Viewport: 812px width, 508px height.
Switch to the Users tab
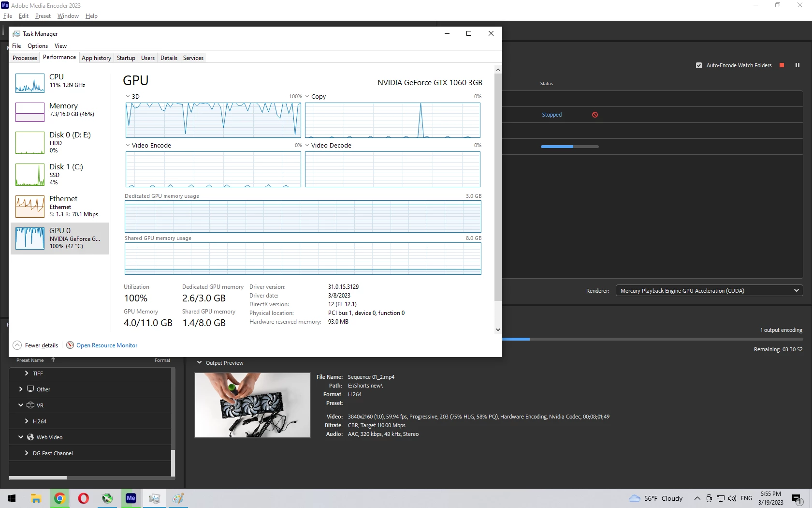(x=148, y=58)
